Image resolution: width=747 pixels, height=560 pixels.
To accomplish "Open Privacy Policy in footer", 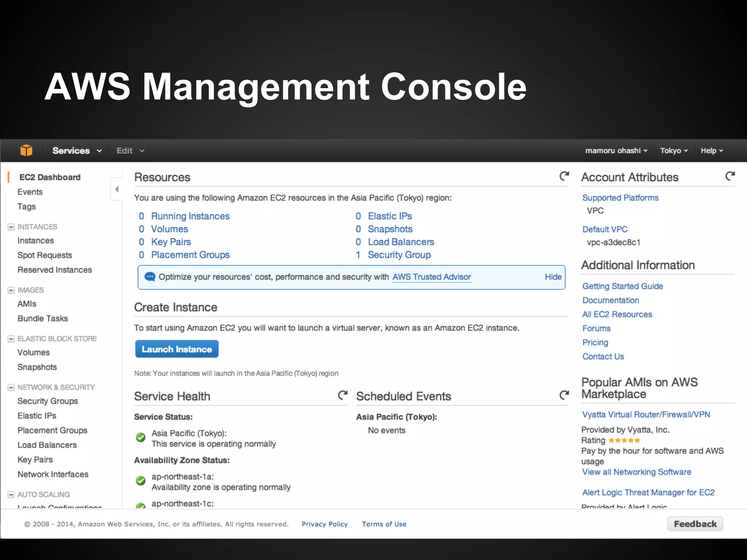I will 325,524.
